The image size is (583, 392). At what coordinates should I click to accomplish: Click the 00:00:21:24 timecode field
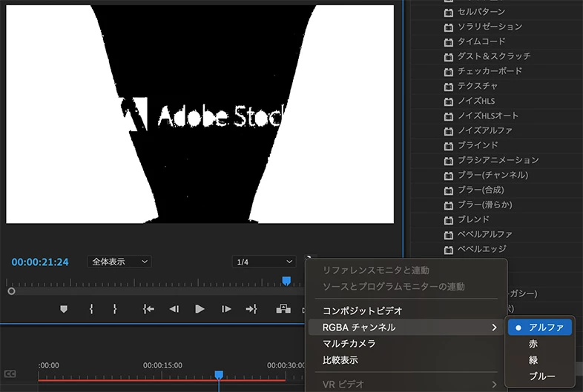[x=40, y=262]
